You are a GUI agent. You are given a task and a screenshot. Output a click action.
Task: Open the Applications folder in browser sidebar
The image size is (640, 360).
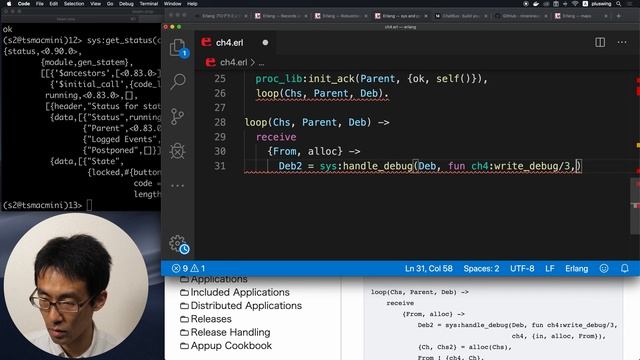(214, 279)
